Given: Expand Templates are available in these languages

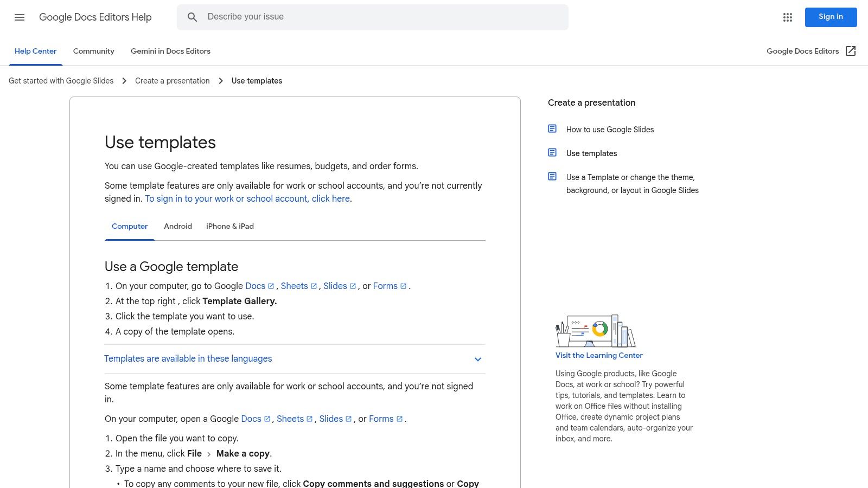Looking at the screenshot, I should [x=188, y=359].
